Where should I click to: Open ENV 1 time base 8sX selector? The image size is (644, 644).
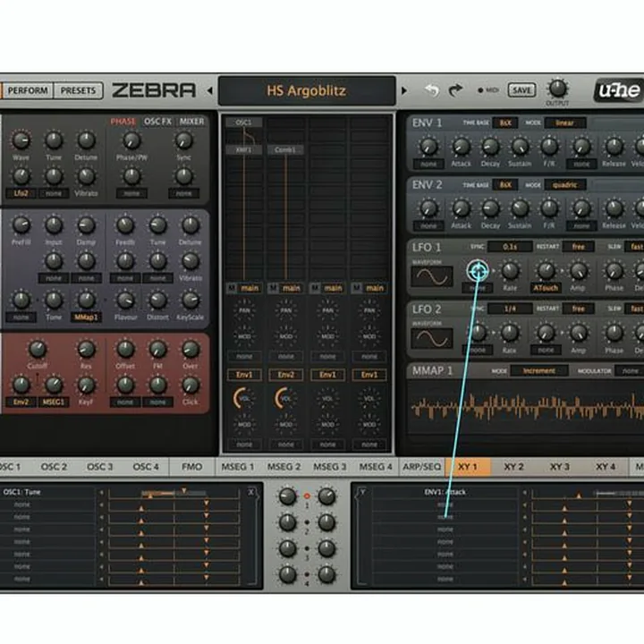505,123
